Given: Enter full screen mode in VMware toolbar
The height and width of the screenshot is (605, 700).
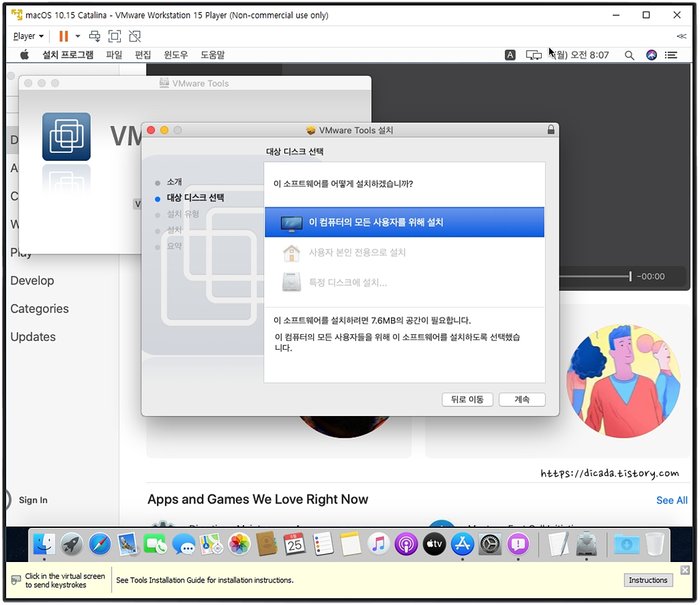Looking at the screenshot, I should 115,36.
